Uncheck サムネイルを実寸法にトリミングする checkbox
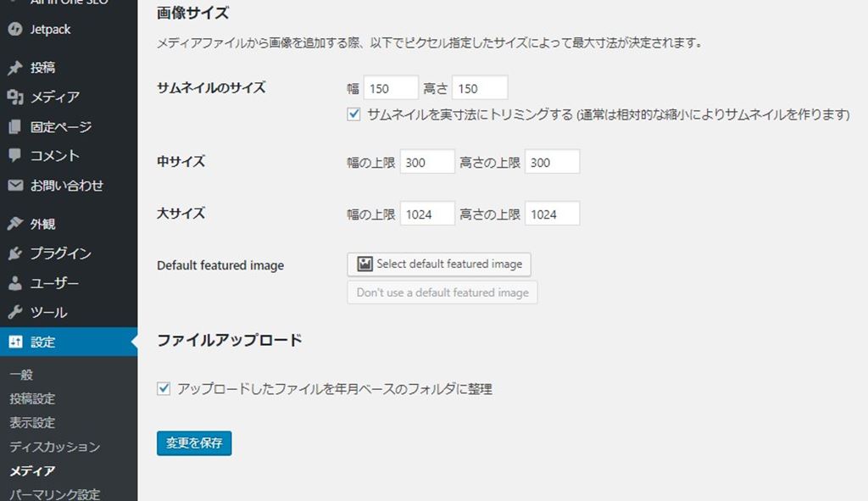 pyautogui.click(x=354, y=114)
